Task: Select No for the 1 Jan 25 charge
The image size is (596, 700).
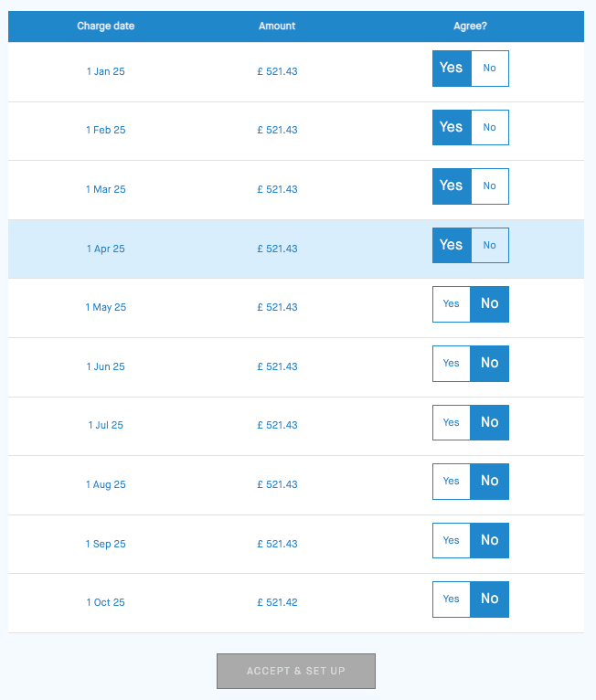Action: 490,69
